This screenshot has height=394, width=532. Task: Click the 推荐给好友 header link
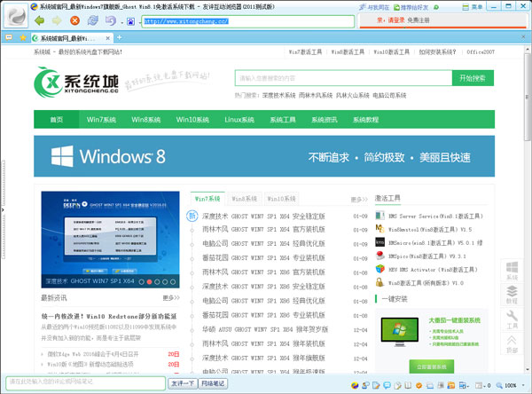tap(411, 7)
